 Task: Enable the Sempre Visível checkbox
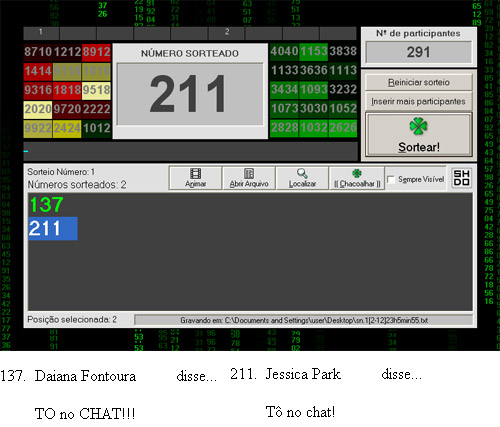pos(391,179)
